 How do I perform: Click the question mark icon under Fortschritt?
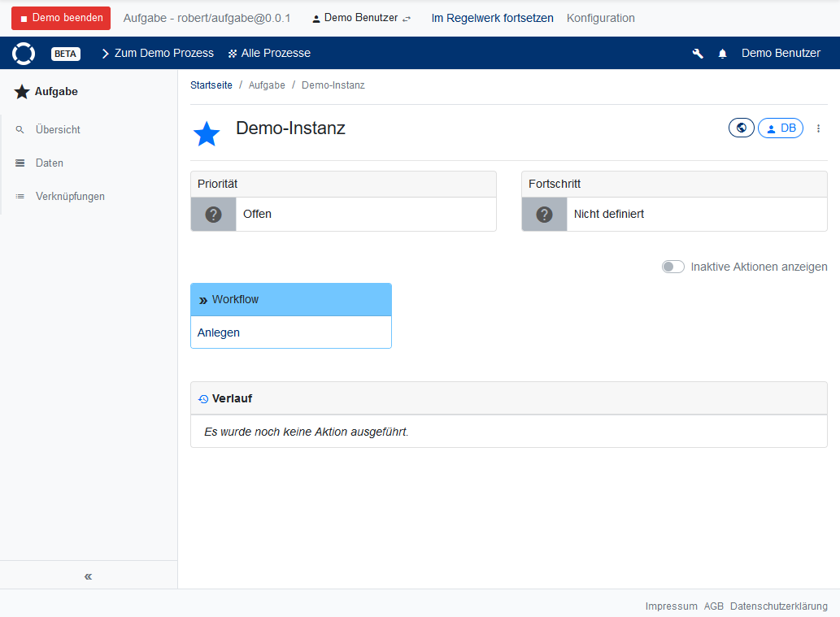(544, 215)
